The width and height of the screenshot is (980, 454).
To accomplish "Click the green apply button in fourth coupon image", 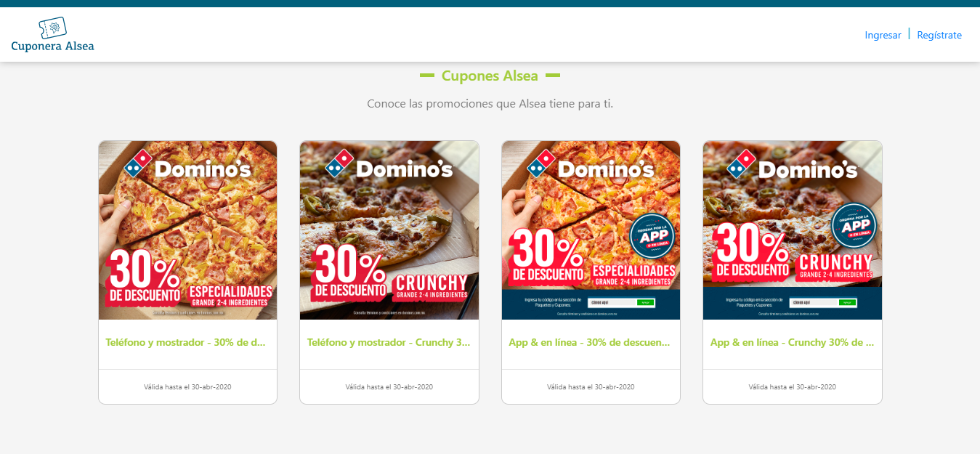I will pyautogui.click(x=847, y=302).
